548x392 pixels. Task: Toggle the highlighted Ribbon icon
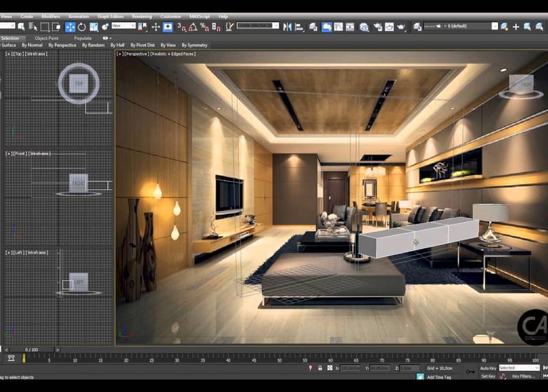coord(327,27)
